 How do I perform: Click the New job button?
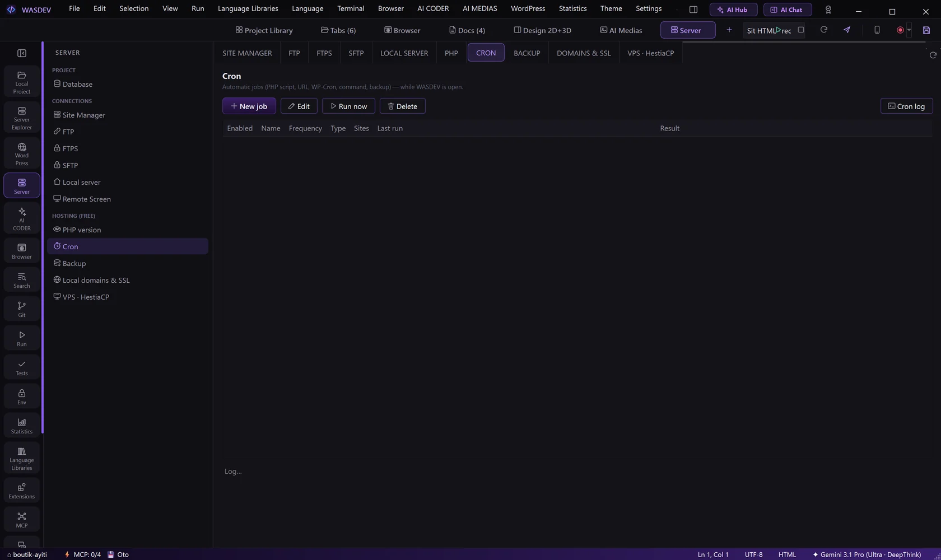249,106
